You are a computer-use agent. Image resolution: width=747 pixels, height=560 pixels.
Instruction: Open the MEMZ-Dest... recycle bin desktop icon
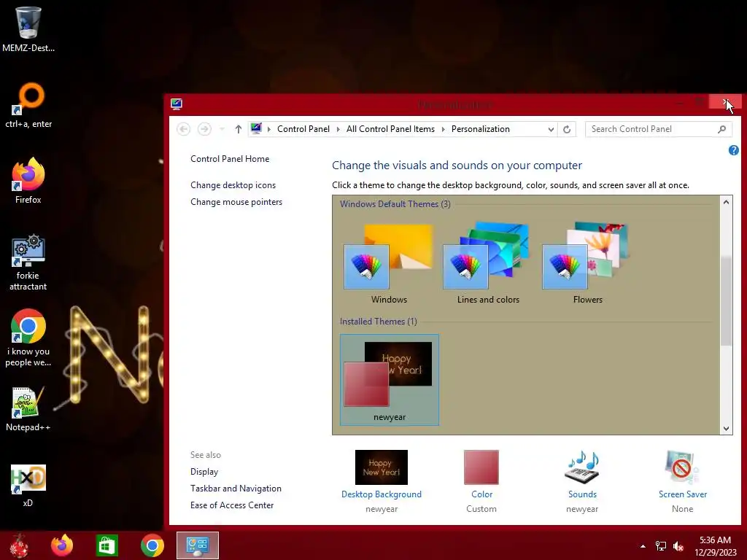point(28,28)
